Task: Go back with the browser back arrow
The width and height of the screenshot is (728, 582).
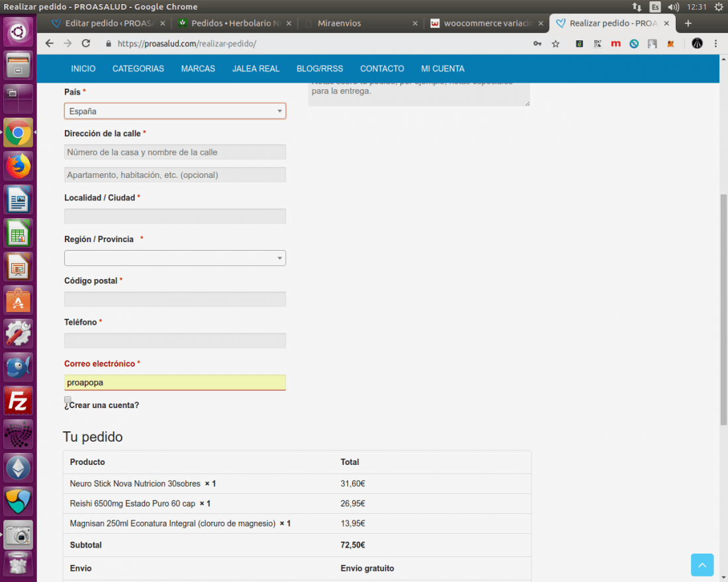Action: pyautogui.click(x=49, y=44)
